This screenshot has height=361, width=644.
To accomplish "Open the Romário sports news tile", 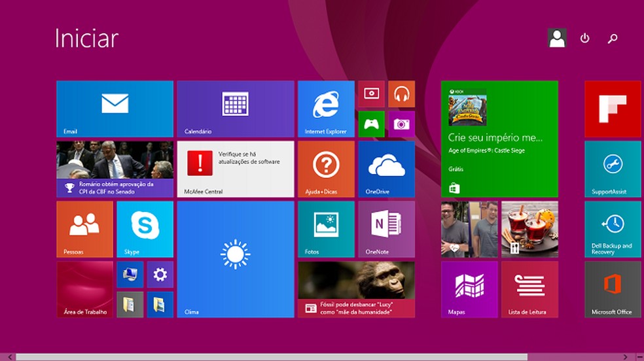I will tap(115, 169).
